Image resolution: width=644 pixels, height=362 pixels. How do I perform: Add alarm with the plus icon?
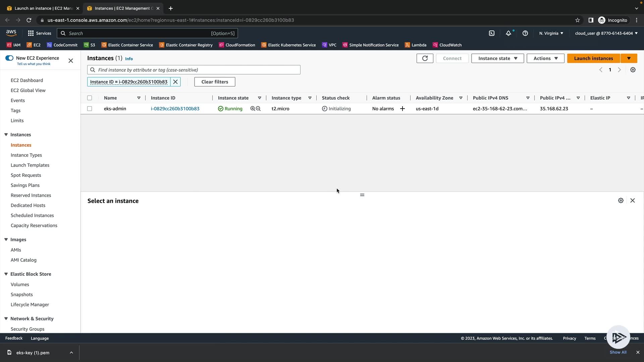(402, 109)
